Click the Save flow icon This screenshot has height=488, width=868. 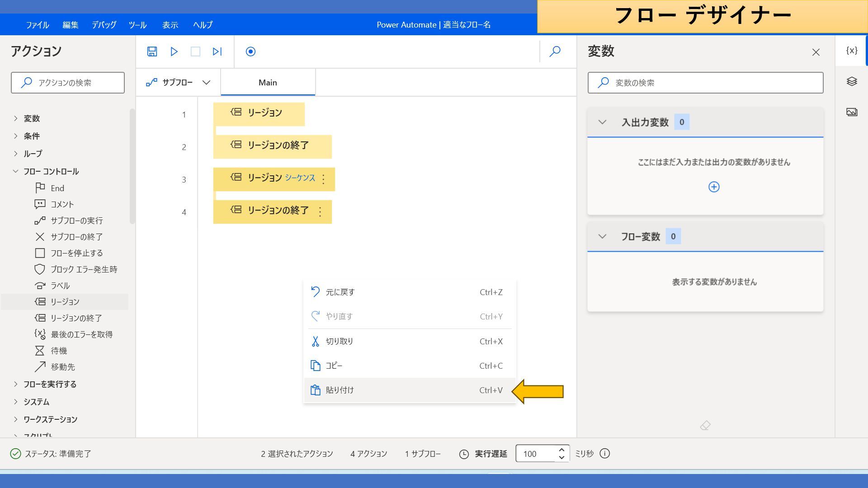pos(152,52)
